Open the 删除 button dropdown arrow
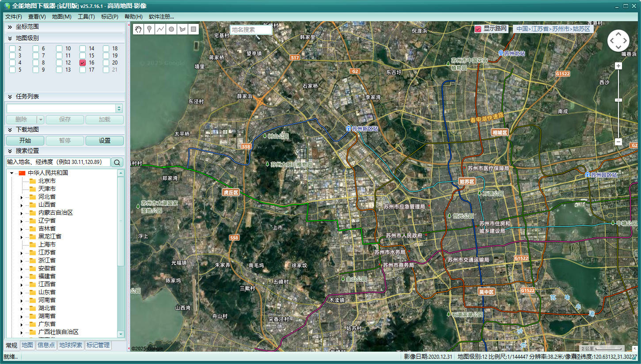 click(41, 120)
